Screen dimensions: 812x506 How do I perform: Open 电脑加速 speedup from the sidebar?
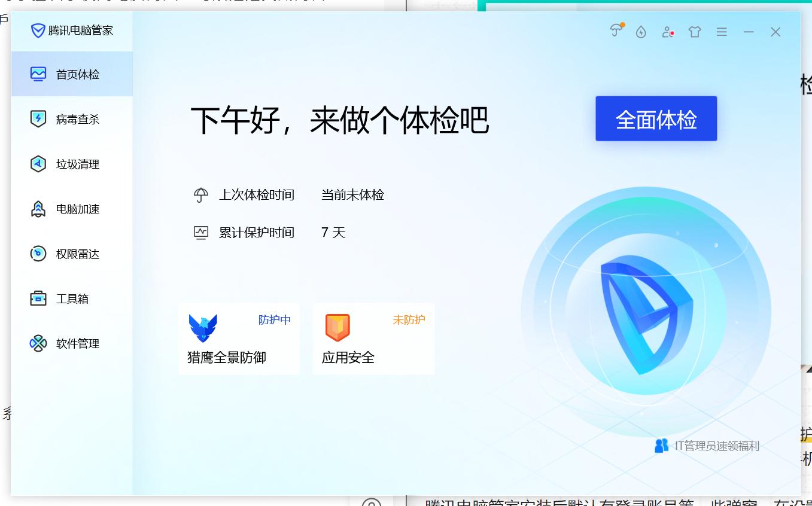point(38,209)
